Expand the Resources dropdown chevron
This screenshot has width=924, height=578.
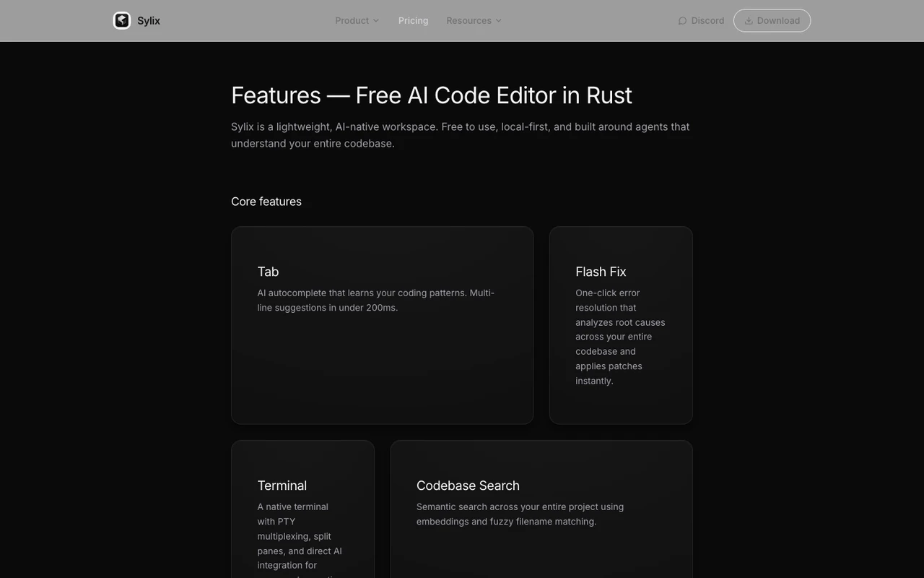click(499, 21)
